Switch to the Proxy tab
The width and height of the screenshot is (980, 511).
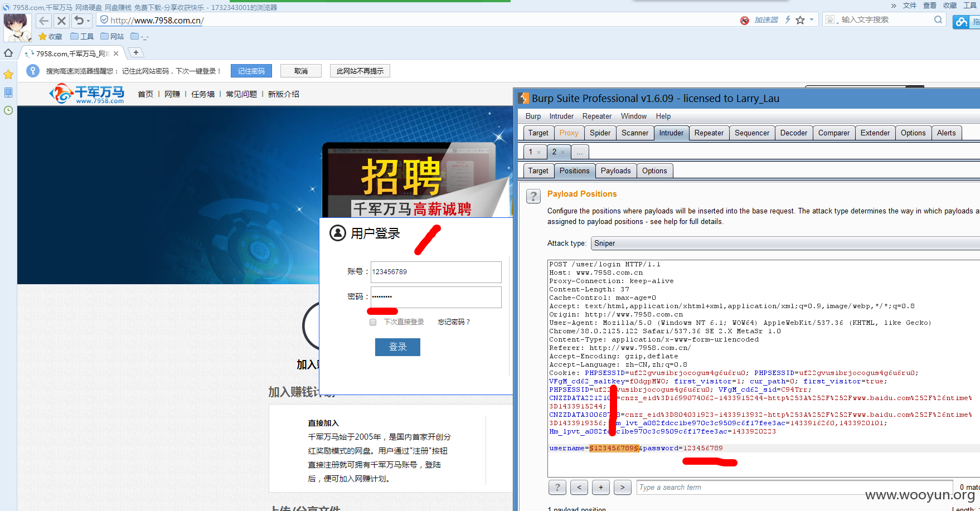pyautogui.click(x=569, y=133)
